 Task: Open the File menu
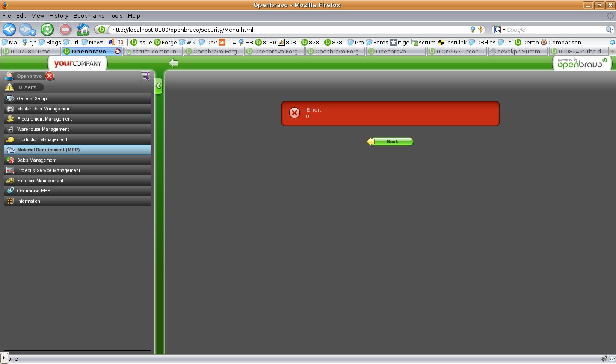pyautogui.click(x=7, y=15)
